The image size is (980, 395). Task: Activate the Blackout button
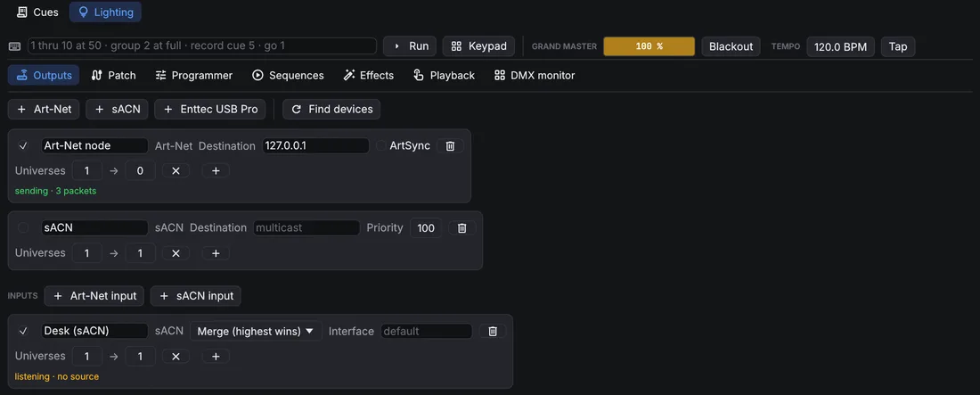pyautogui.click(x=731, y=46)
